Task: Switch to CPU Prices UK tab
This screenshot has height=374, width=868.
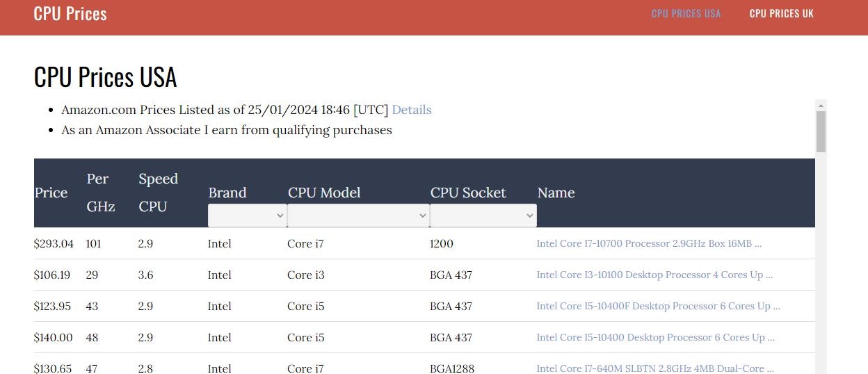Action: 781,14
